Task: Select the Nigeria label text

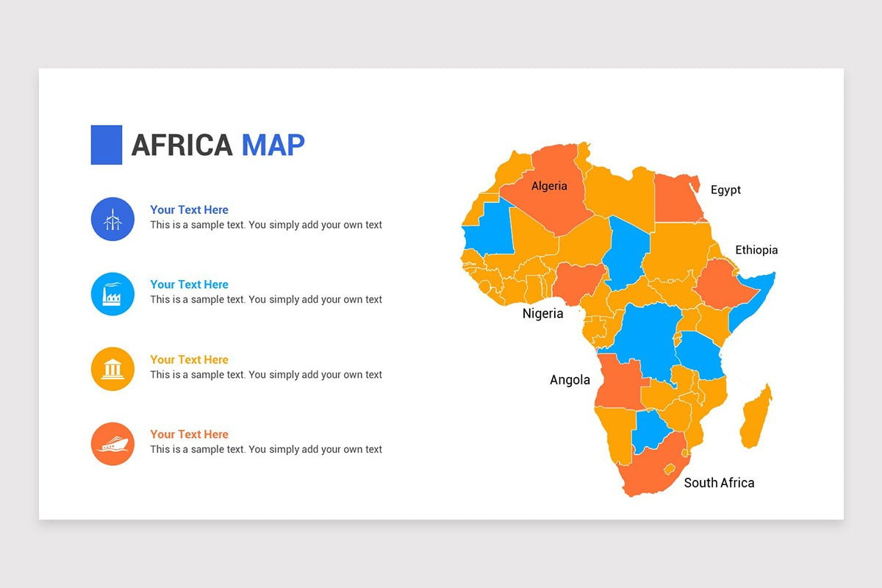Action: (x=543, y=314)
